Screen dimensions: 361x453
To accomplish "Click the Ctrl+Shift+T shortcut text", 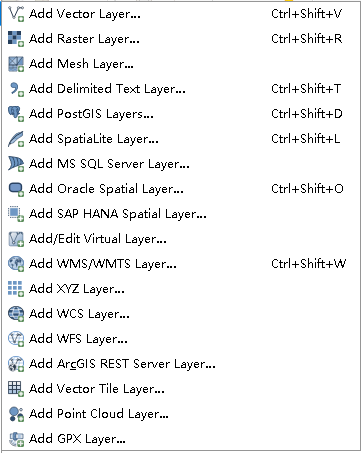I will [306, 89].
